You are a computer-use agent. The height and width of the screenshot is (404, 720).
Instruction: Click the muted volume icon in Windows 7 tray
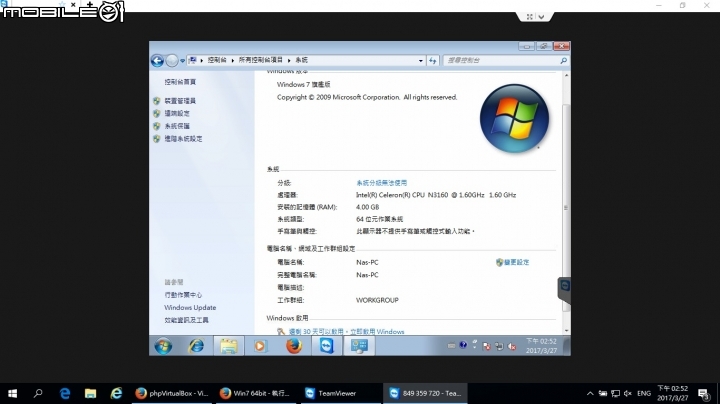pos(512,346)
